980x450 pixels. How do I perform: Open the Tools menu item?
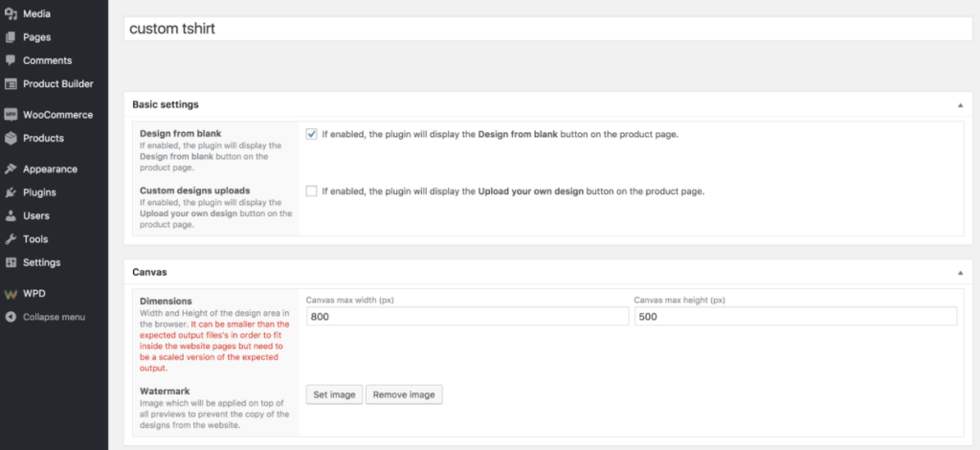(x=35, y=239)
